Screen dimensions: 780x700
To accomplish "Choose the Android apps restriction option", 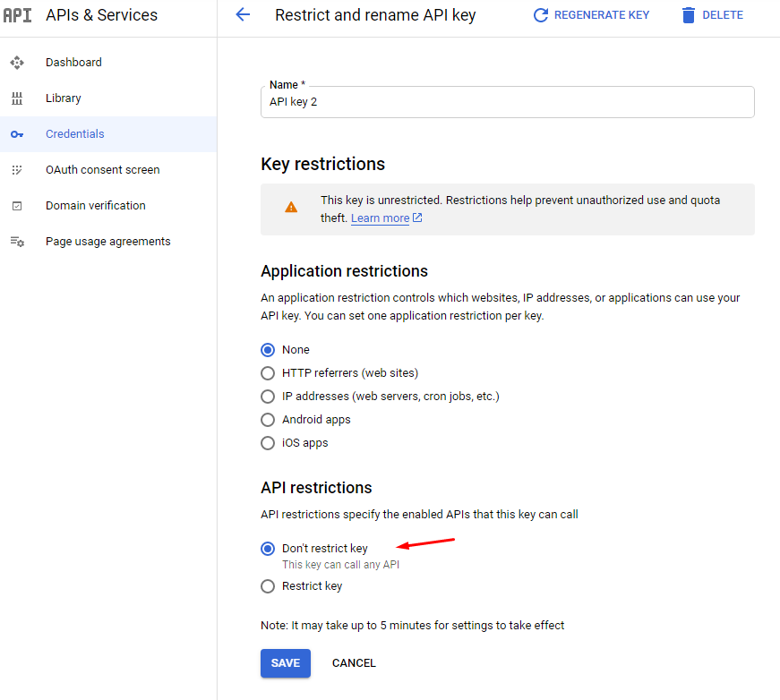I will pos(268,419).
